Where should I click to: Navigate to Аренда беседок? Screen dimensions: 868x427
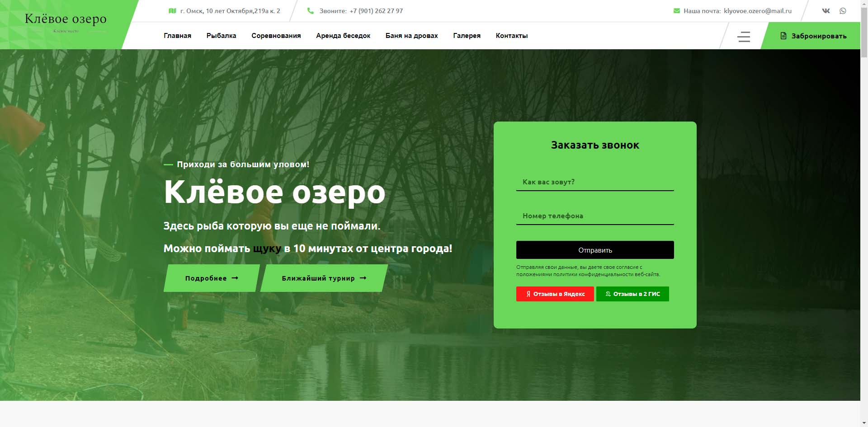click(x=343, y=35)
